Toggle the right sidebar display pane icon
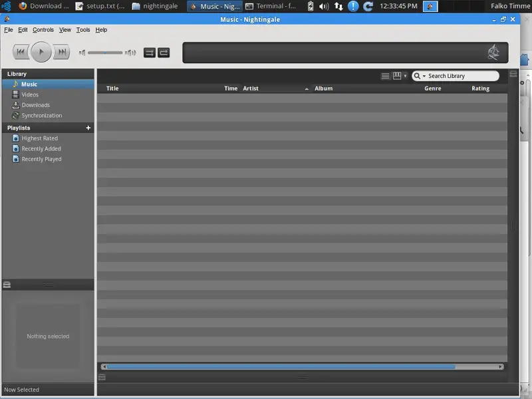The height and width of the screenshot is (399, 532). [x=513, y=74]
